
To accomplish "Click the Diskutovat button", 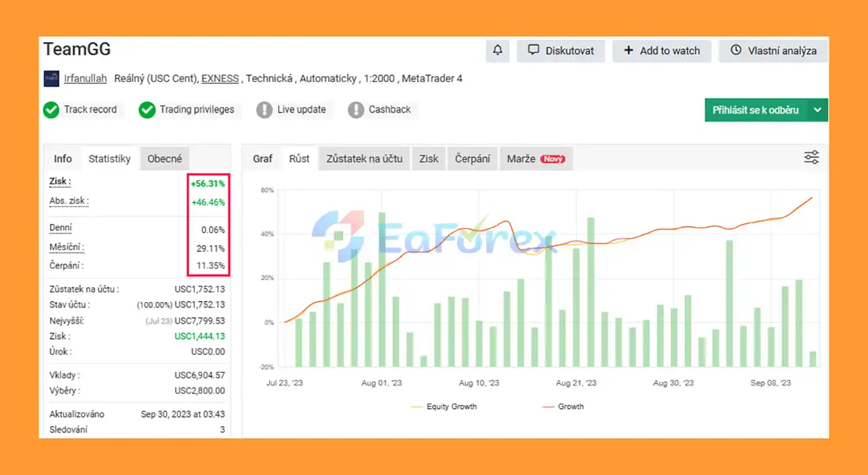I will (561, 51).
